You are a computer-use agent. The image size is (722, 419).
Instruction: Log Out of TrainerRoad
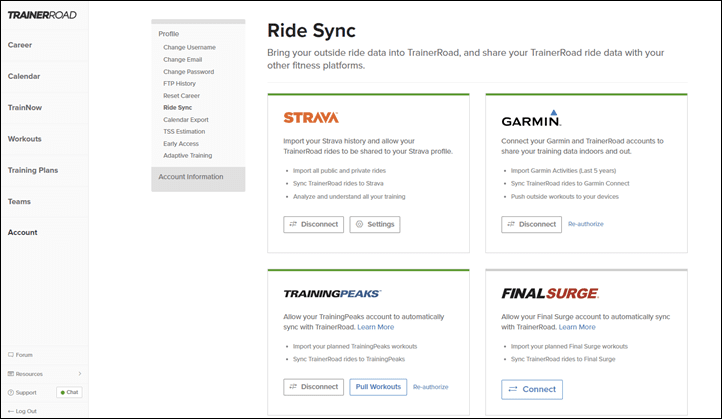click(x=26, y=411)
